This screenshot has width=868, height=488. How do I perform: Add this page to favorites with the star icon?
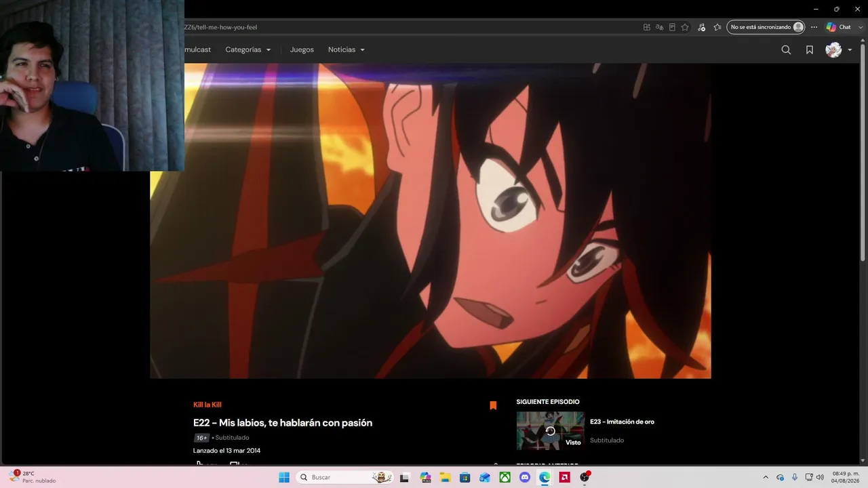(685, 27)
